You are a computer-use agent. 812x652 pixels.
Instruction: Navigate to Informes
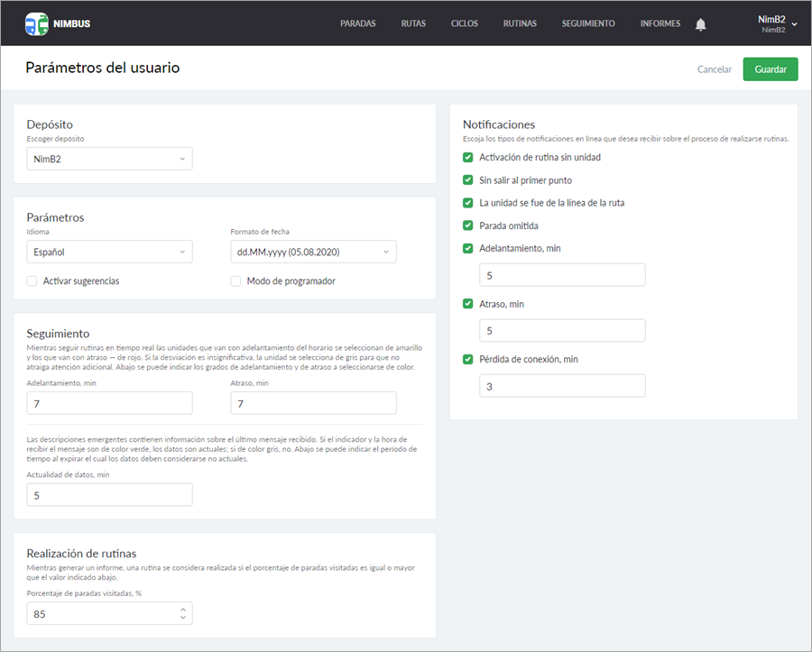point(660,23)
